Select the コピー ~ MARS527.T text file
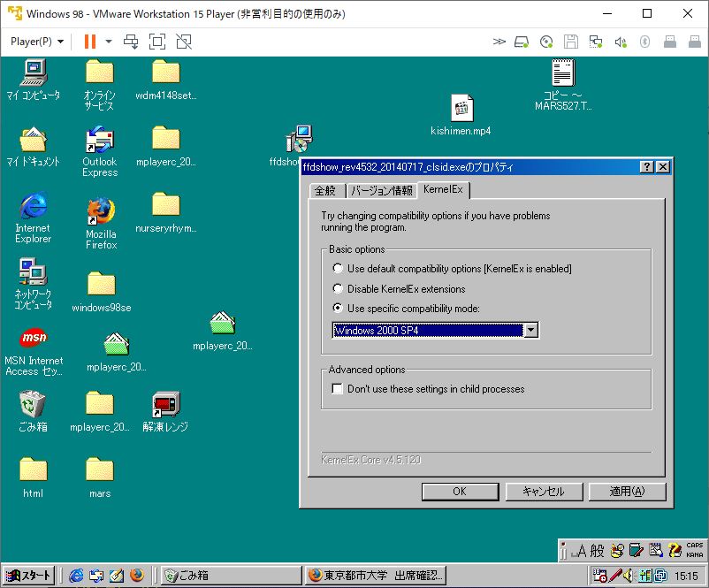Screen dimensions: 709x588 click(563, 85)
